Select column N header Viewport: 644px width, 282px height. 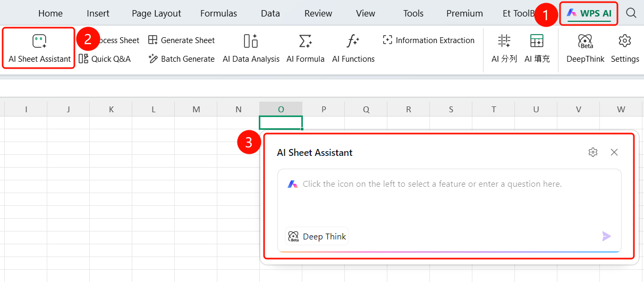[x=239, y=109]
